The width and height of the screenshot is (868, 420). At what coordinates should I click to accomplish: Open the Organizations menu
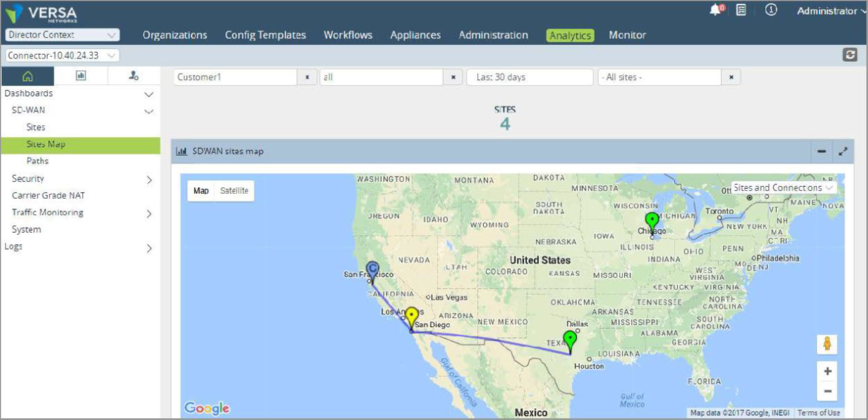pos(175,35)
